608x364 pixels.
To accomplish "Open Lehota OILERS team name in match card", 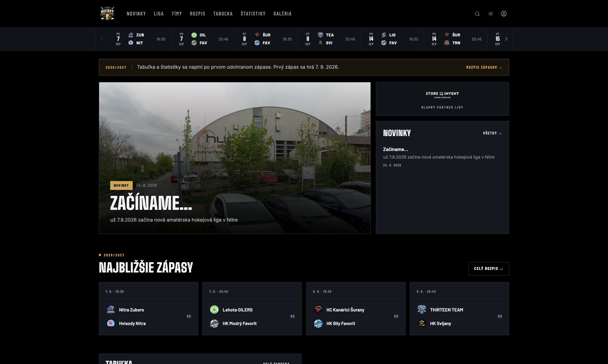I will tap(237, 310).
